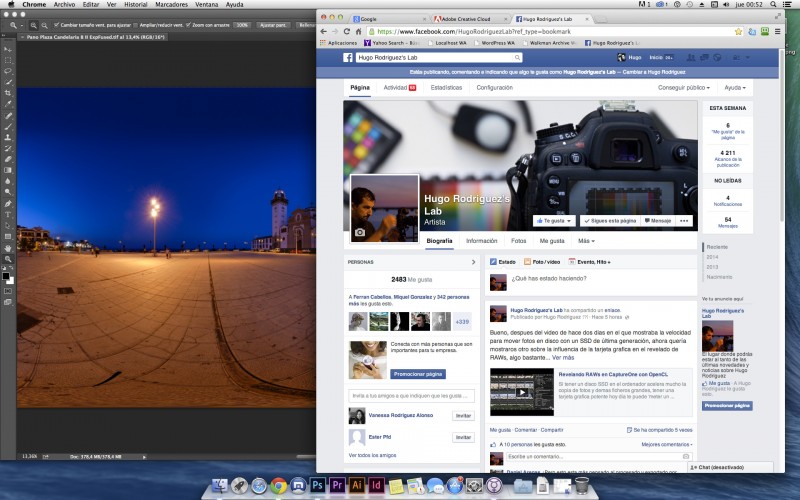
Task: Open the 'Más' dropdown under cover photo
Action: click(586, 241)
